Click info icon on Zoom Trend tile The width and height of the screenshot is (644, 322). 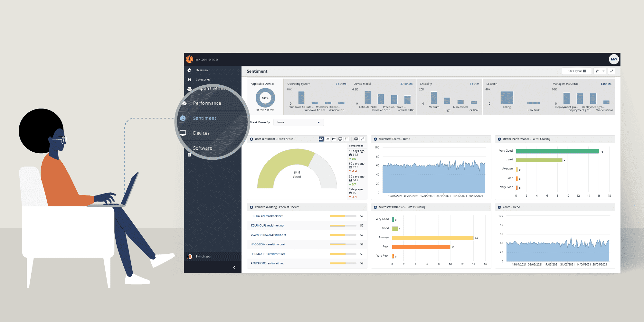tap(499, 207)
